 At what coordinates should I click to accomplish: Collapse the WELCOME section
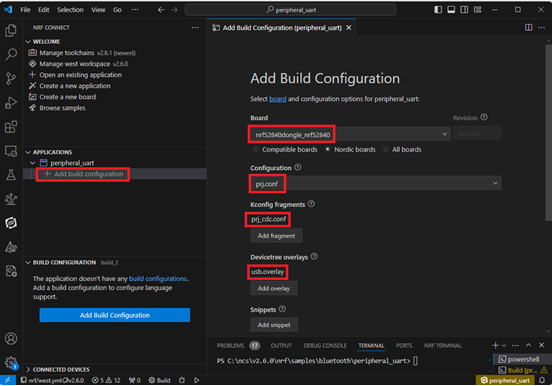(28, 42)
